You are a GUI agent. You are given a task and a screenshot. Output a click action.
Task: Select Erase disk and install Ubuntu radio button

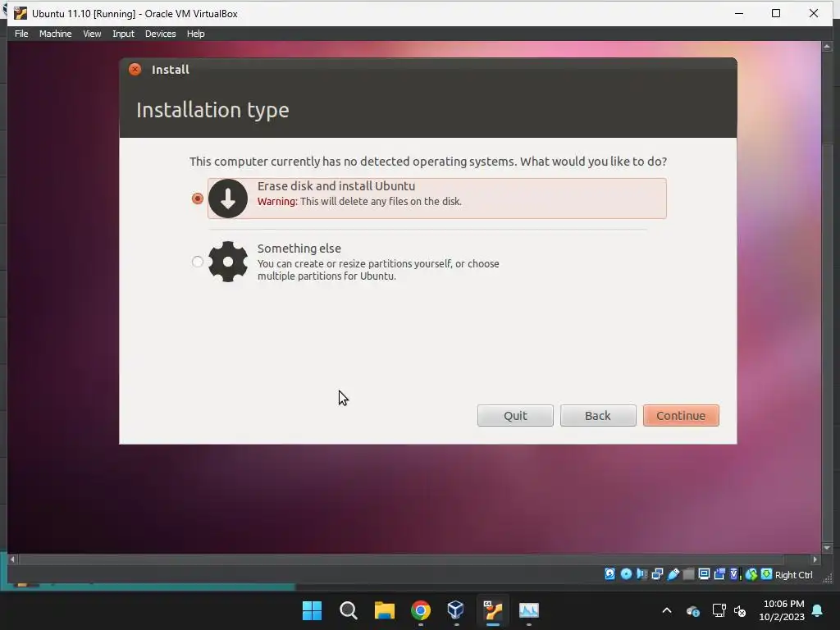pos(197,199)
